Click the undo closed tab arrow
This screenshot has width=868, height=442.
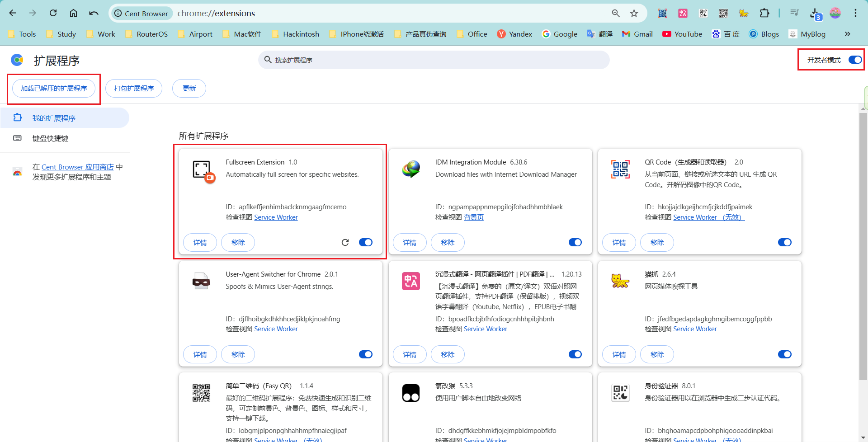[x=94, y=13]
